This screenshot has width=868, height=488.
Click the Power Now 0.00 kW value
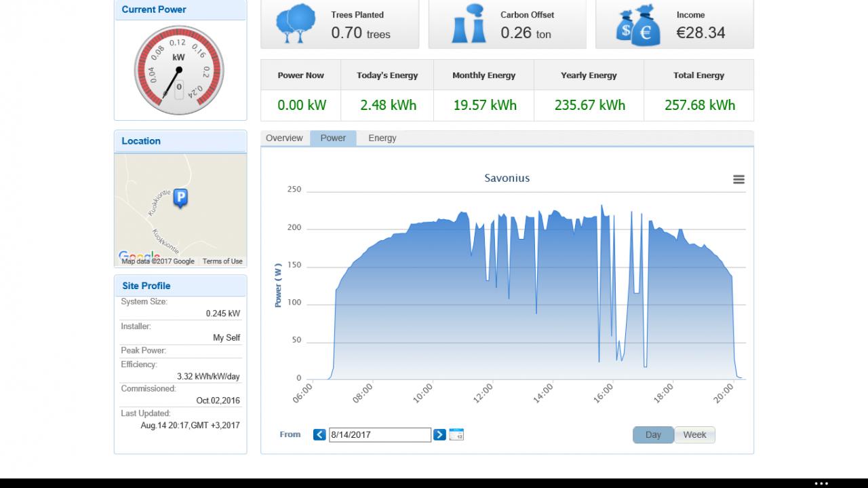click(x=302, y=105)
